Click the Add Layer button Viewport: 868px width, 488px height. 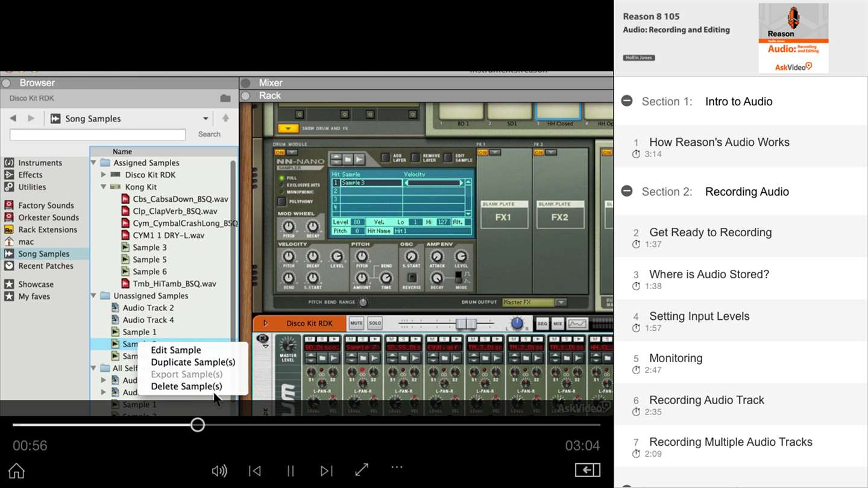[x=385, y=158]
